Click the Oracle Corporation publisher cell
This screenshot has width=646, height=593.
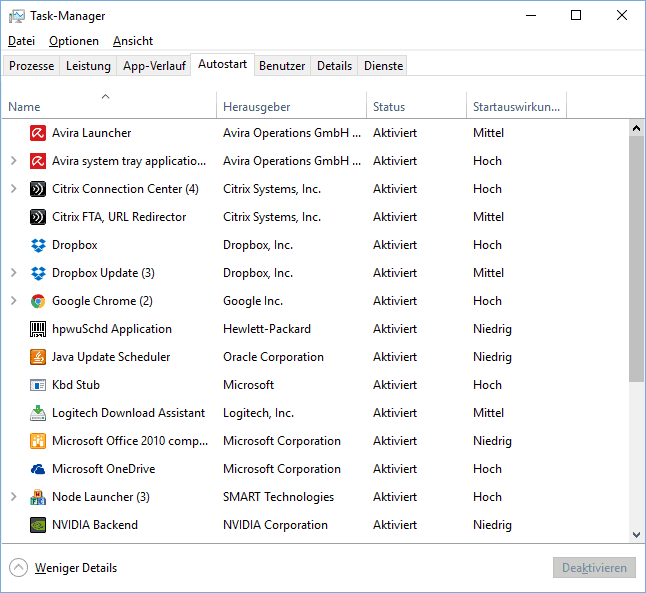273,357
